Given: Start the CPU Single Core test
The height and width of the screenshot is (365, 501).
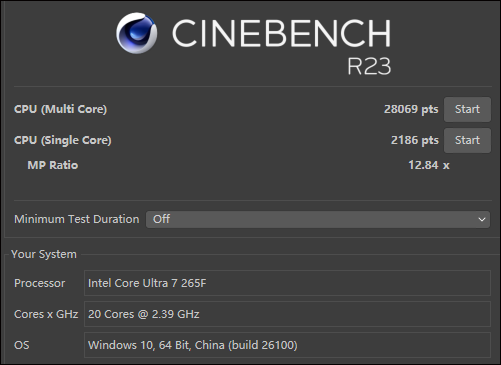Looking at the screenshot, I should point(467,140).
